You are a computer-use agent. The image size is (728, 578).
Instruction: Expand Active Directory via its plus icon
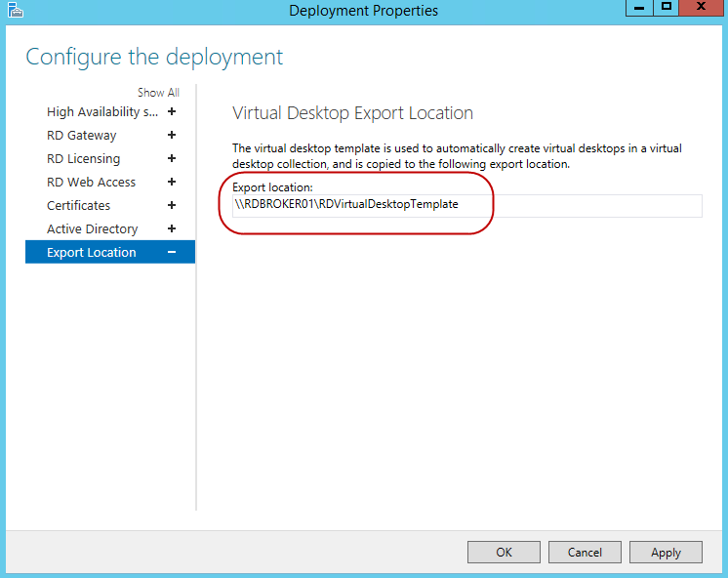pos(172,229)
